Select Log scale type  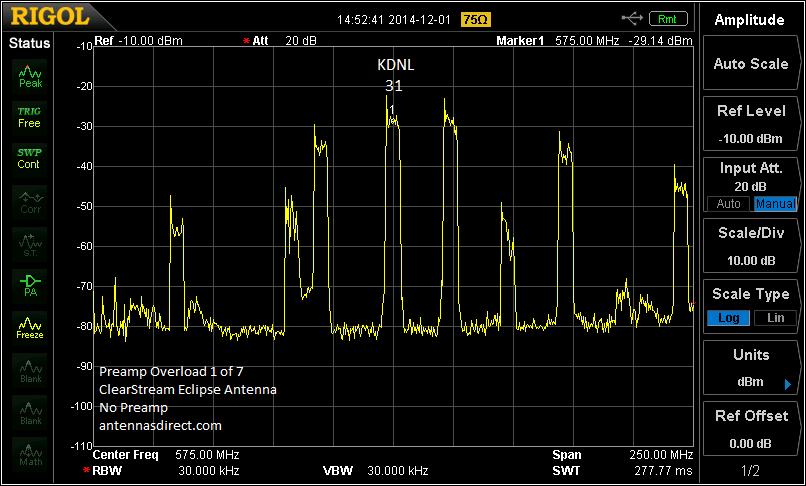pos(729,317)
